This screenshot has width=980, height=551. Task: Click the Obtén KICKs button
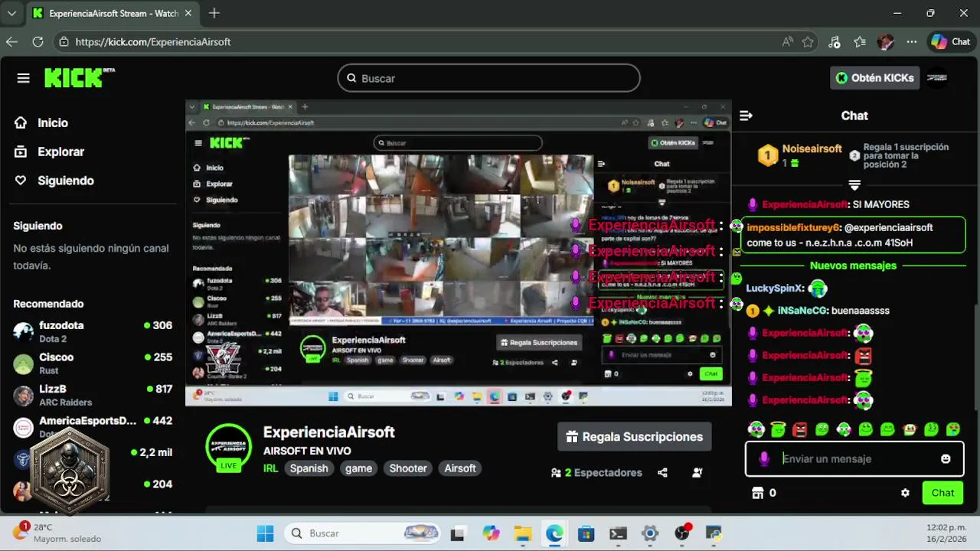[875, 77]
